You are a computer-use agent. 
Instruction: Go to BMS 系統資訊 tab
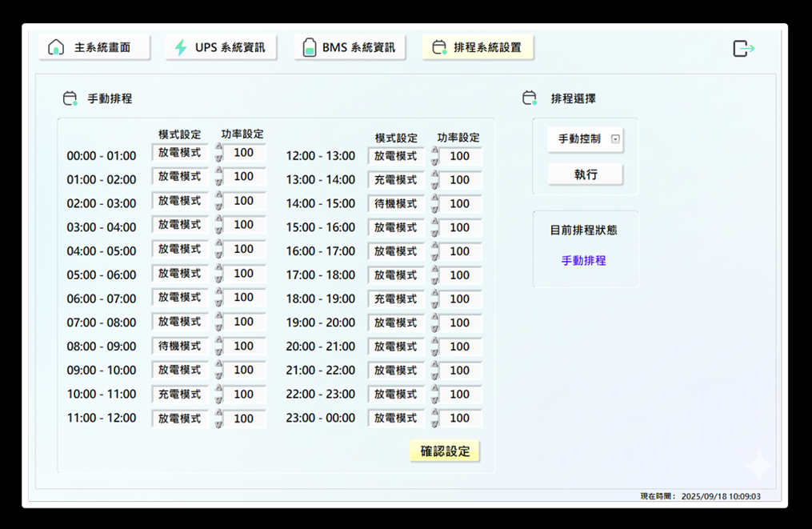350,47
